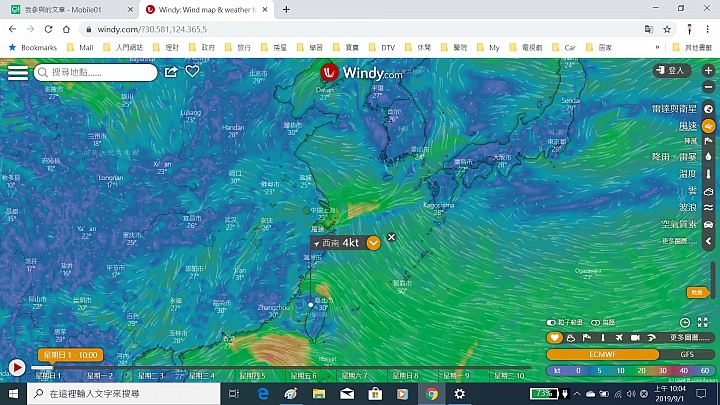Image resolution: width=720 pixels, height=405 pixels.
Task: Click the thermometer icon in bottom overlay bar
Action: (x=603, y=338)
